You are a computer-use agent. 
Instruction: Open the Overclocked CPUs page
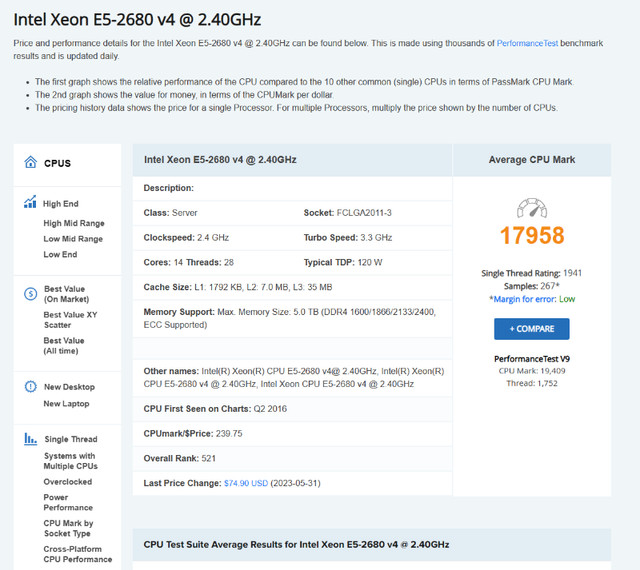pos(68,482)
